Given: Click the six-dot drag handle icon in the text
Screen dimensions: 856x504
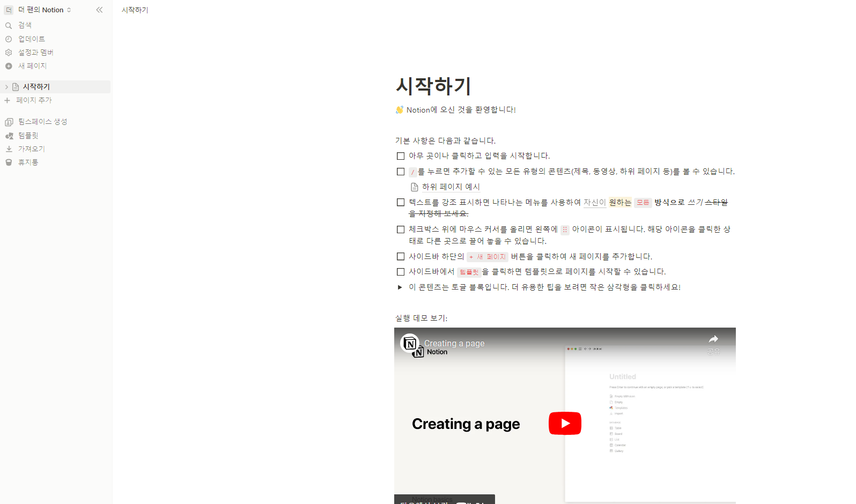Looking at the screenshot, I should pos(565,229).
